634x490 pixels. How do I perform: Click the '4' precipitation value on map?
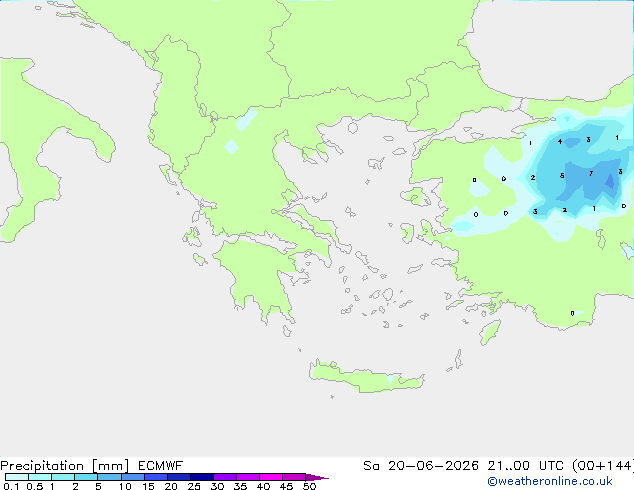pos(560,142)
